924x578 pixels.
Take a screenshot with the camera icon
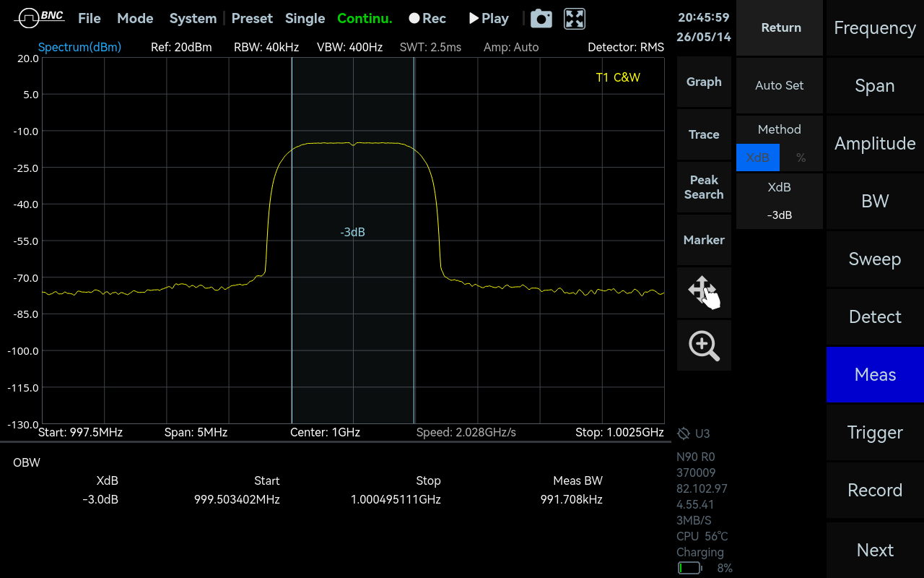click(541, 19)
